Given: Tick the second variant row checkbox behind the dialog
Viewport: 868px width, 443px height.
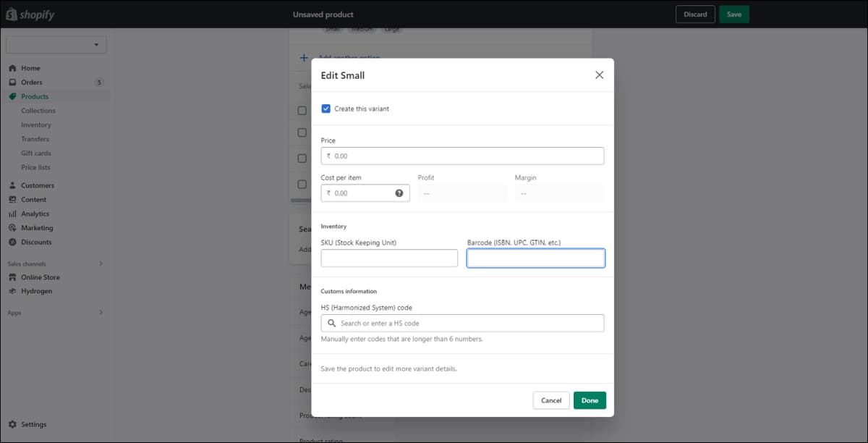Looking at the screenshot, I should [x=302, y=132].
